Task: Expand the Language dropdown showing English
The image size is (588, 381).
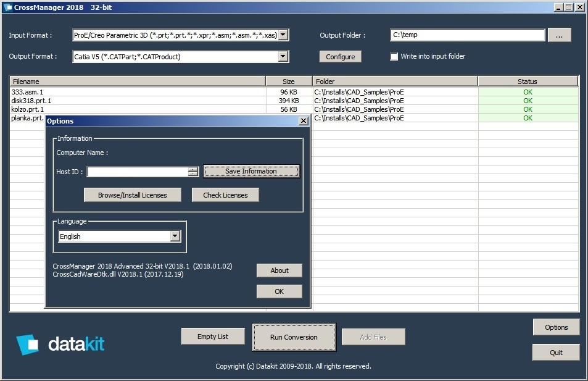Action: coord(175,236)
